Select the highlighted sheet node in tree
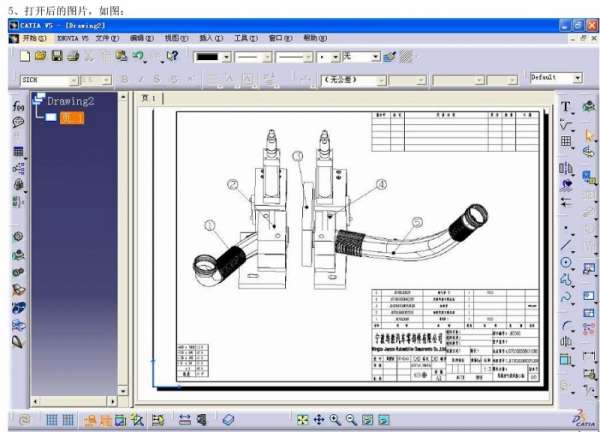The height and width of the screenshot is (432, 600). (x=72, y=117)
